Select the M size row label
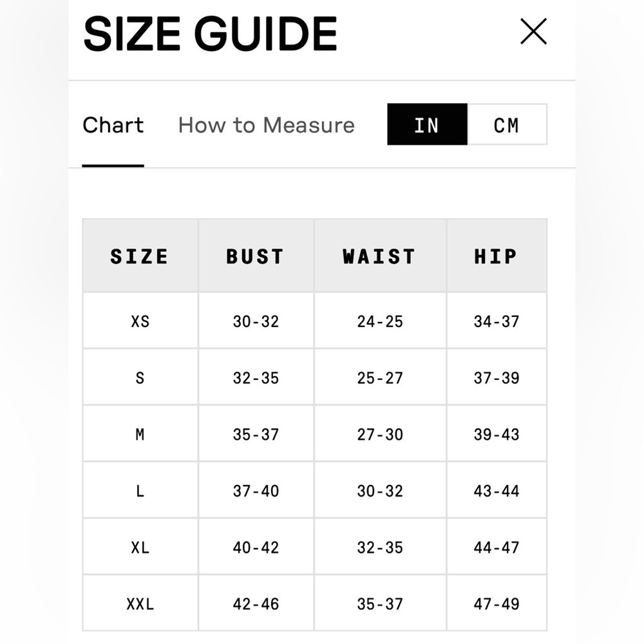The image size is (644, 644). click(140, 434)
